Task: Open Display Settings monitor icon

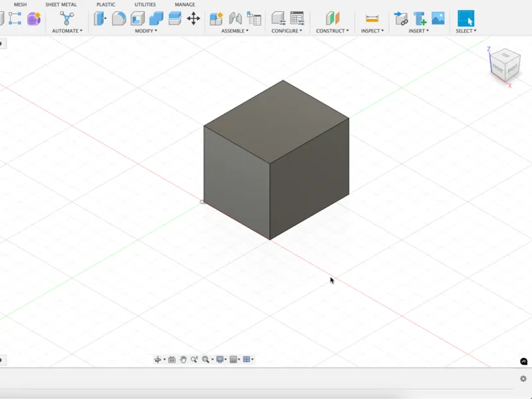Action: (219, 360)
